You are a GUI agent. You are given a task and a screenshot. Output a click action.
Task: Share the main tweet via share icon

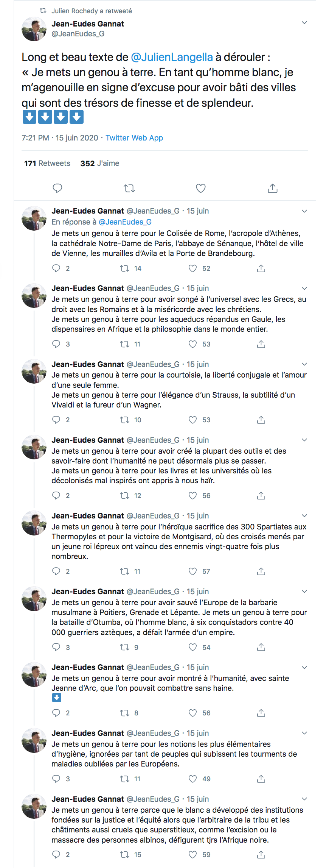[273, 188]
